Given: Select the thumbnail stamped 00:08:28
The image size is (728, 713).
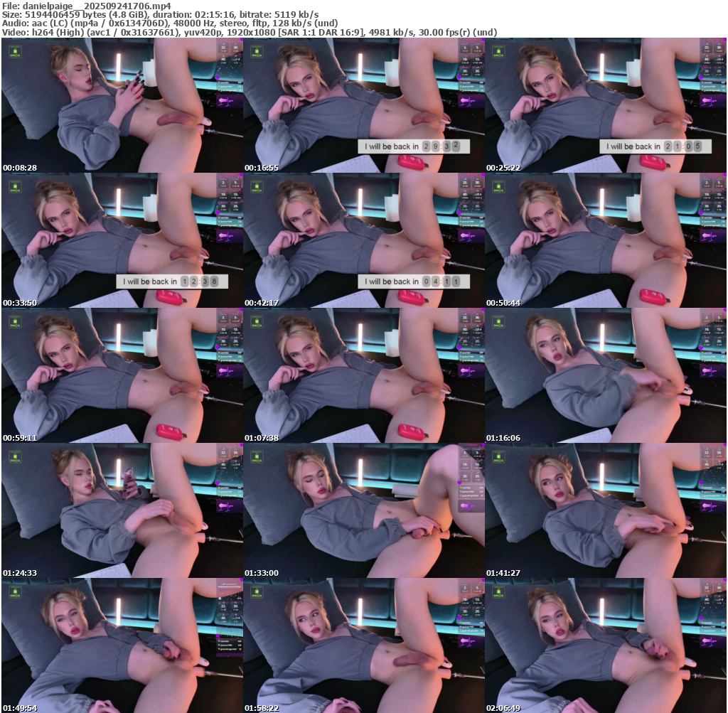Looking at the screenshot, I should tap(122, 105).
